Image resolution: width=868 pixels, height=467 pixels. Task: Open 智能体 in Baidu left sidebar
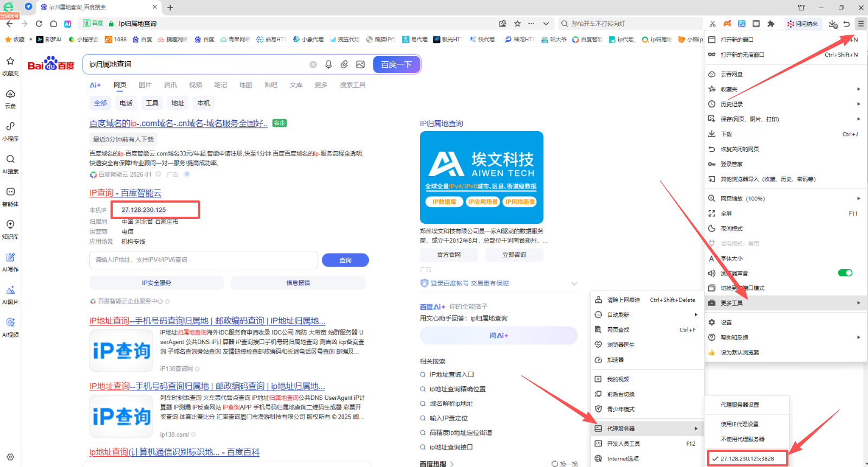[x=10, y=197]
